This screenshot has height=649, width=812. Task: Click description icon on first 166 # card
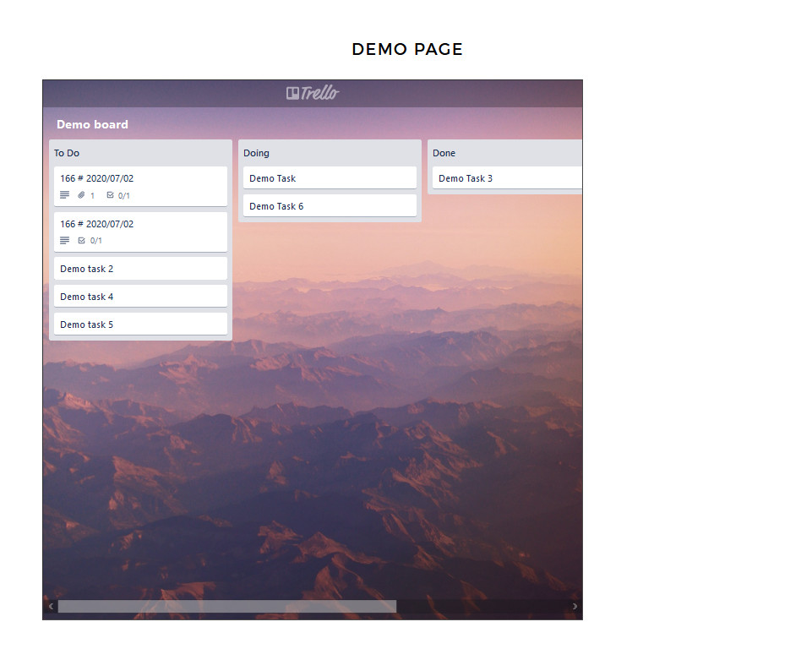[65, 195]
